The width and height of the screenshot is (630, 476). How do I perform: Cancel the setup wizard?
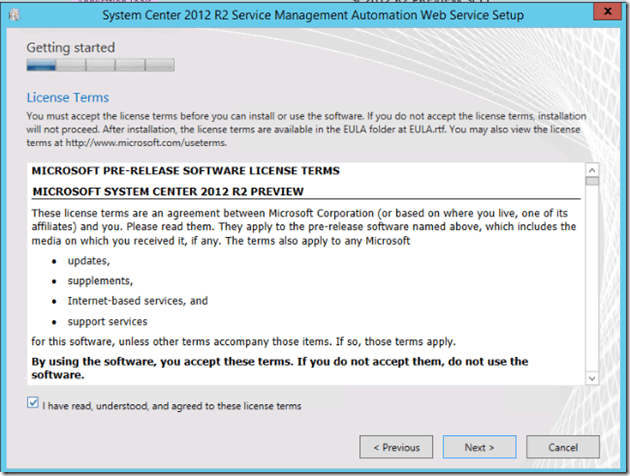point(564,447)
